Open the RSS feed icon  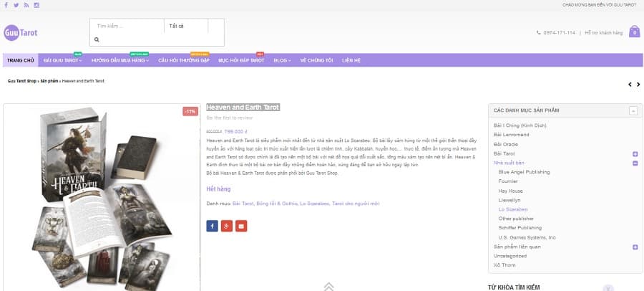tap(26, 5)
